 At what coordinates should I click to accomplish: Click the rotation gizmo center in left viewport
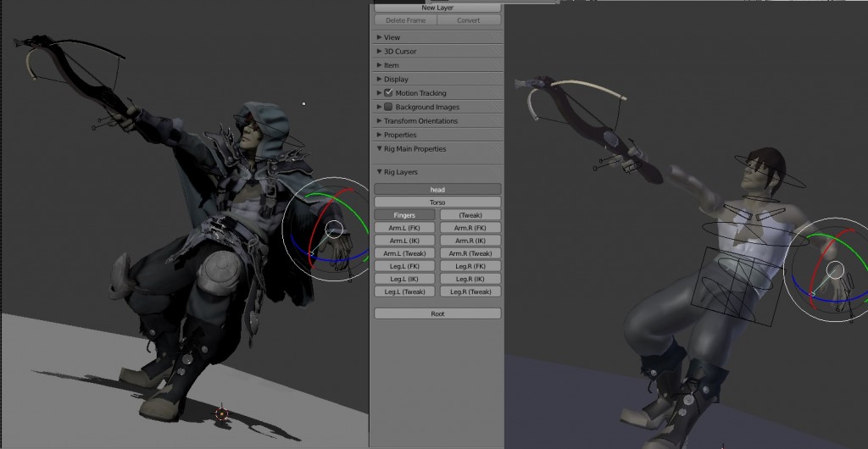click(334, 229)
